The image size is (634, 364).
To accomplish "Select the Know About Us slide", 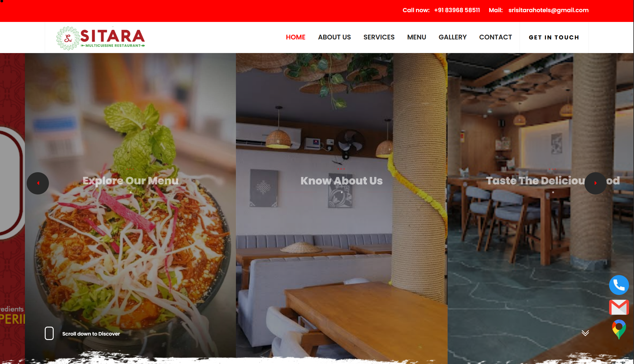I will [x=341, y=181].
